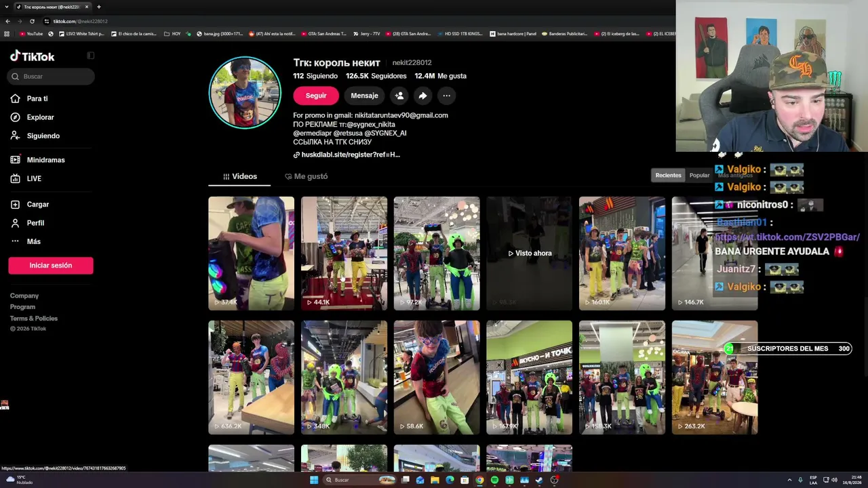Open the video with 97.2K views
The image size is (868, 488).
[437, 253]
